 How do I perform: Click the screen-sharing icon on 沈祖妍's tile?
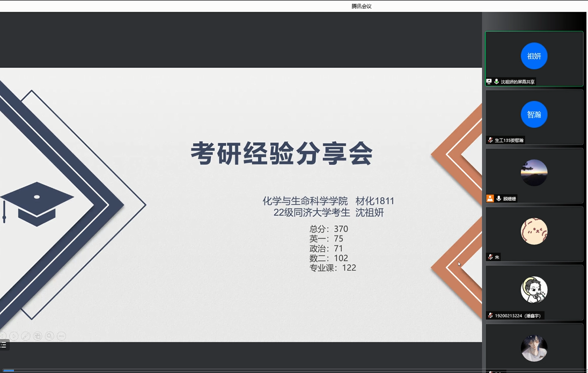tap(489, 82)
